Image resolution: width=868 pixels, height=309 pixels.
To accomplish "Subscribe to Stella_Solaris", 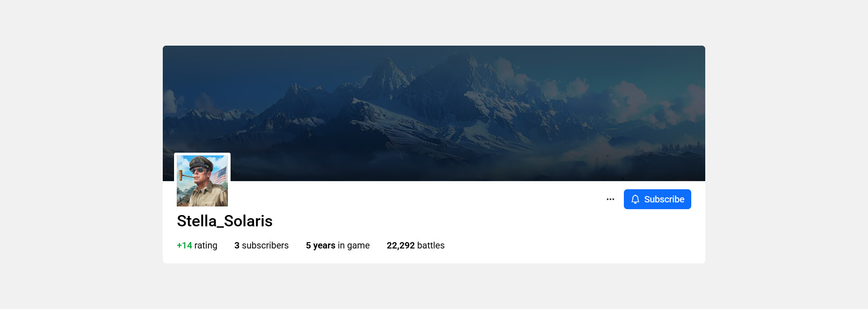I will point(657,199).
